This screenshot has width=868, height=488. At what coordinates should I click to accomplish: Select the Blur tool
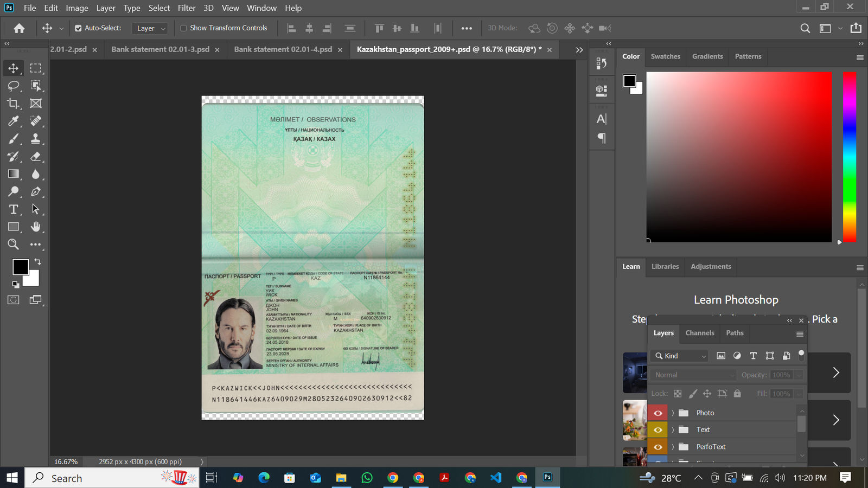[x=36, y=174]
